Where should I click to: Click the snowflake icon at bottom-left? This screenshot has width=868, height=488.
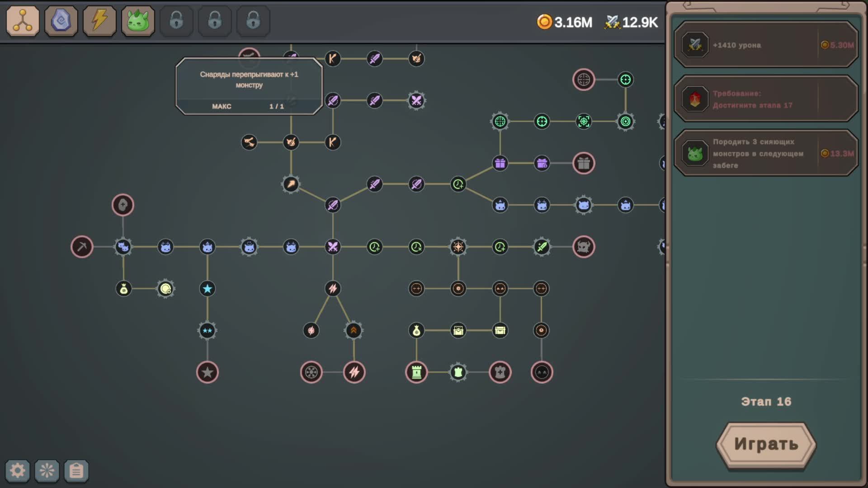point(47,471)
